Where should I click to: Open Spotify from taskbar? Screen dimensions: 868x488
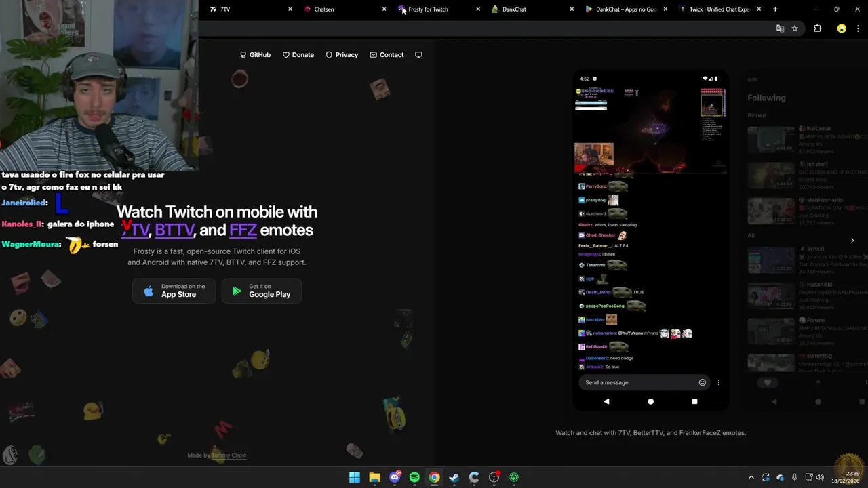coord(414,477)
